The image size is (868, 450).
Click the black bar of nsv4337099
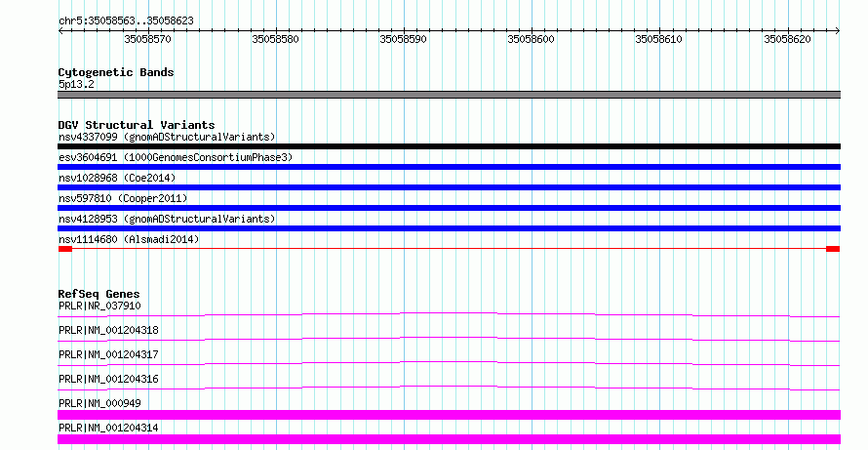tap(449, 146)
